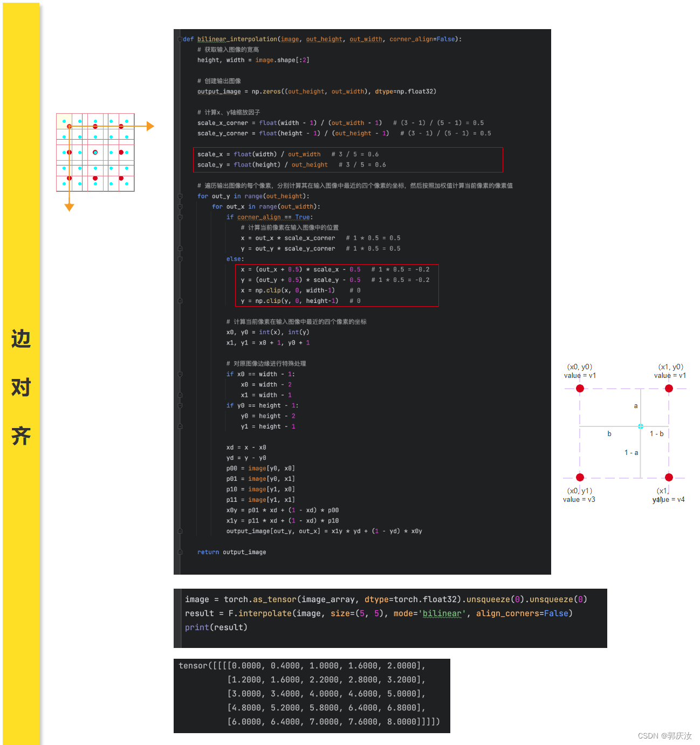This screenshot has width=700, height=745.
Task: Collapse the 'for out_x in range' loop fold marker
Action: [x=180, y=207]
